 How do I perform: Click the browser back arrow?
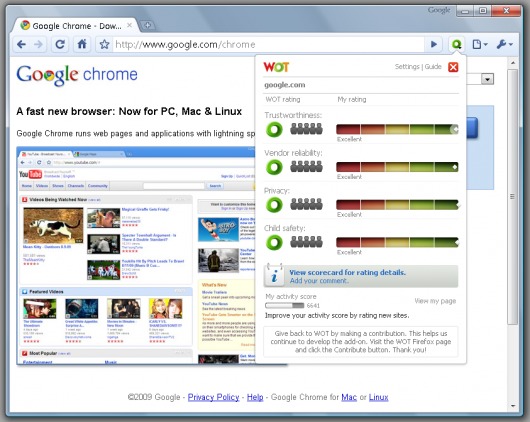coord(21,44)
